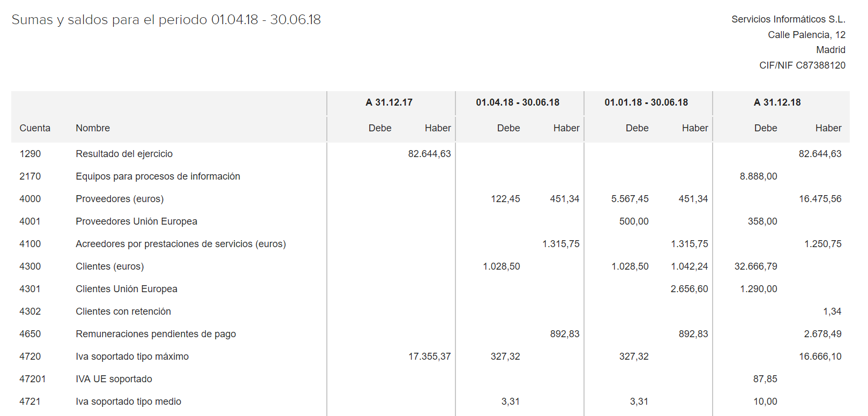The width and height of the screenshot is (868, 416).
Task: Click "Clientes con retención" account name
Action: [123, 311]
